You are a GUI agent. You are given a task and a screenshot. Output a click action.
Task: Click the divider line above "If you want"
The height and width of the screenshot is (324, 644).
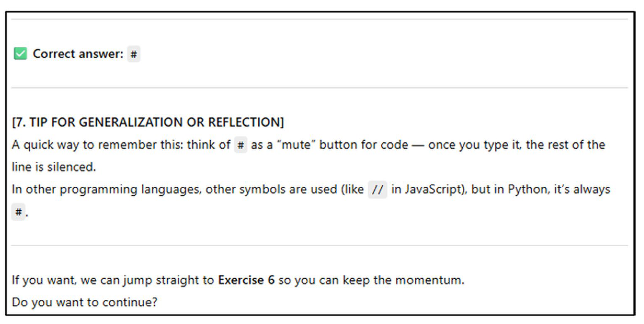click(x=319, y=245)
